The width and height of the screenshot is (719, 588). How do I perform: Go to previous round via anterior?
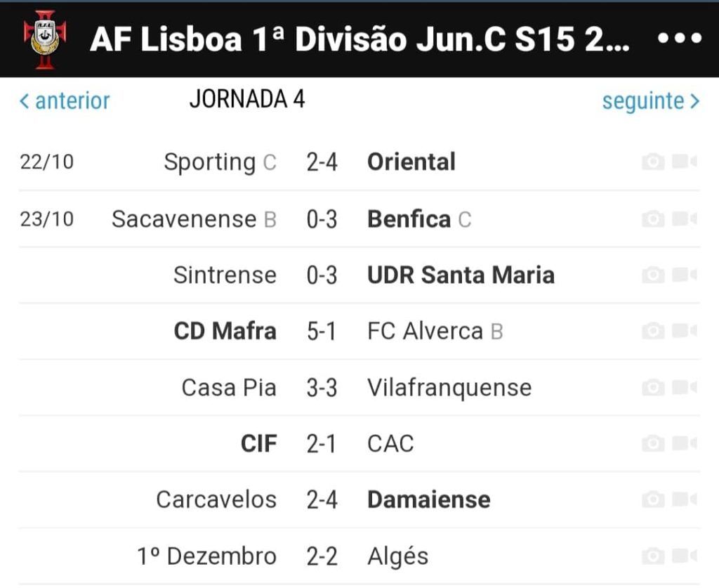pyautogui.click(x=65, y=100)
